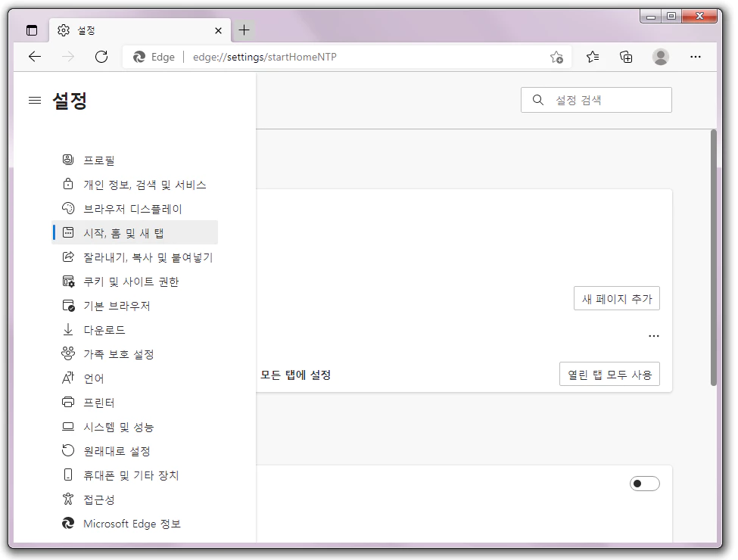
Task: Open the Settings and more menu on the toolbar
Action: [x=695, y=57]
